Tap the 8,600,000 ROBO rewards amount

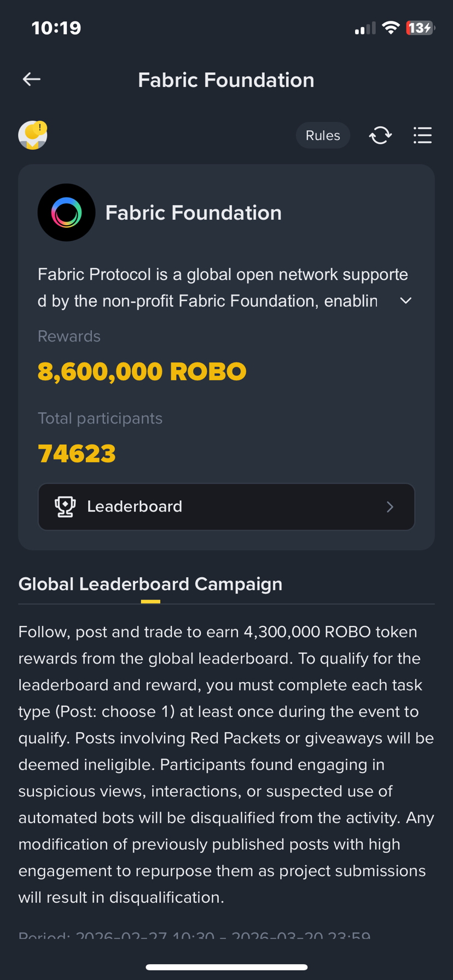pyautogui.click(x=142, y=372)
